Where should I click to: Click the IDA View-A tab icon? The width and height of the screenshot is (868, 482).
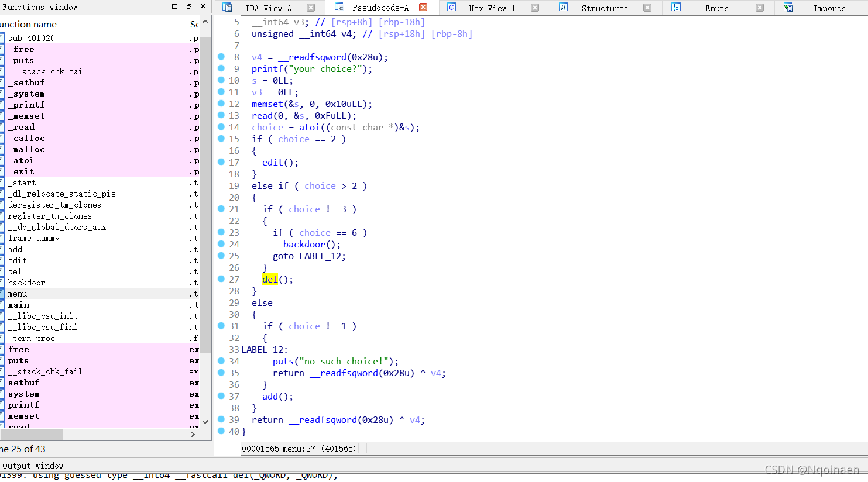(227, 8)
